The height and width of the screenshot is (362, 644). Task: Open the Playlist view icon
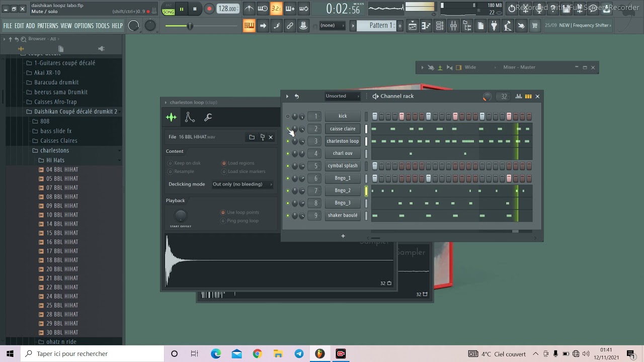point(412,26)
